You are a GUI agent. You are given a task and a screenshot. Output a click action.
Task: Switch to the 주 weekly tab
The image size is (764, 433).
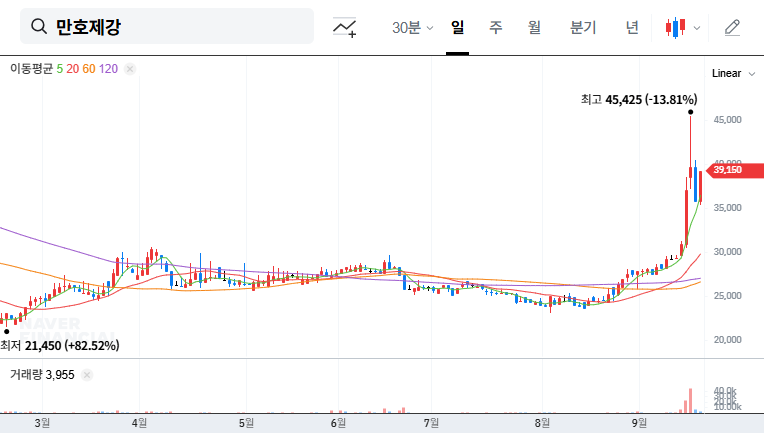[496, 27]
